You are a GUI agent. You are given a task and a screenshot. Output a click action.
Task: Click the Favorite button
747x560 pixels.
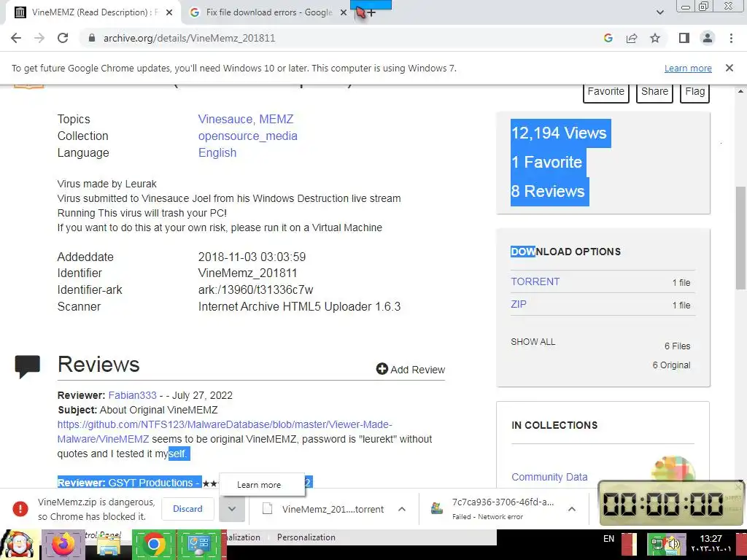click(606, 91)
